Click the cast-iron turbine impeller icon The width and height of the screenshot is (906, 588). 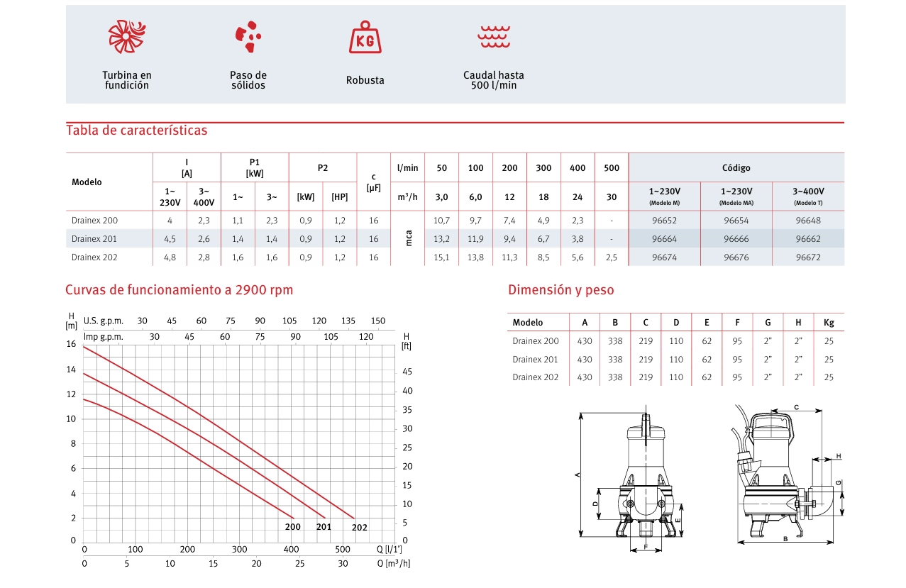[127, 36]
